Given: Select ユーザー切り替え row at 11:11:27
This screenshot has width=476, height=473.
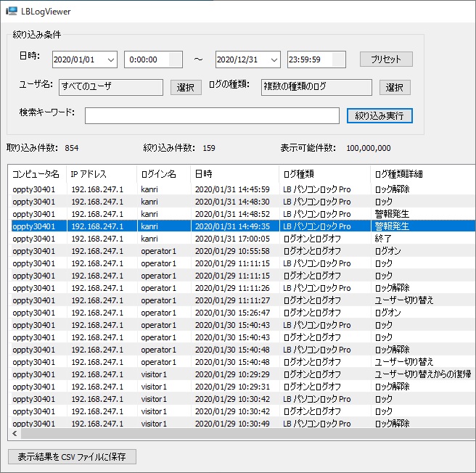Looking at the screenshot, I should [242, 300].
